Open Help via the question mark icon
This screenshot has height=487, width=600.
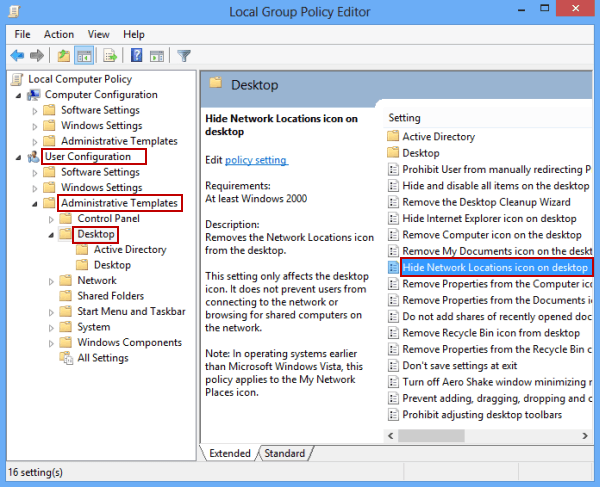[x=137, y=55]
